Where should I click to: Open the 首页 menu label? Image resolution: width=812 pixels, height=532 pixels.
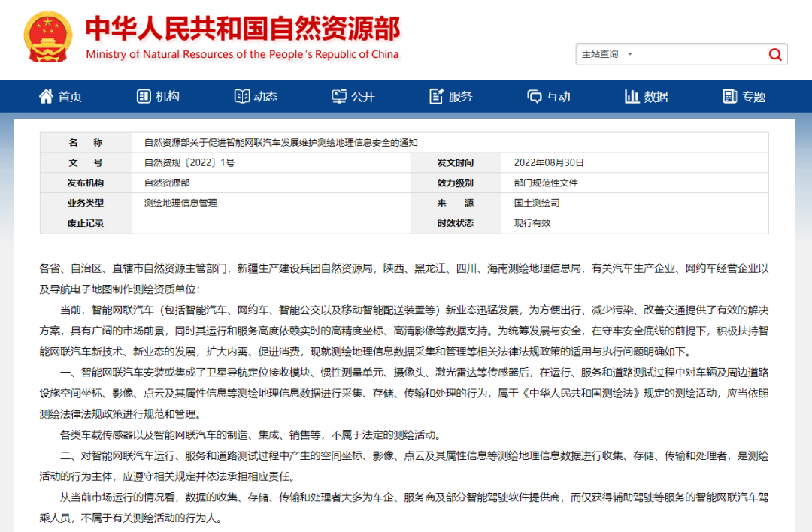[70, 97]
